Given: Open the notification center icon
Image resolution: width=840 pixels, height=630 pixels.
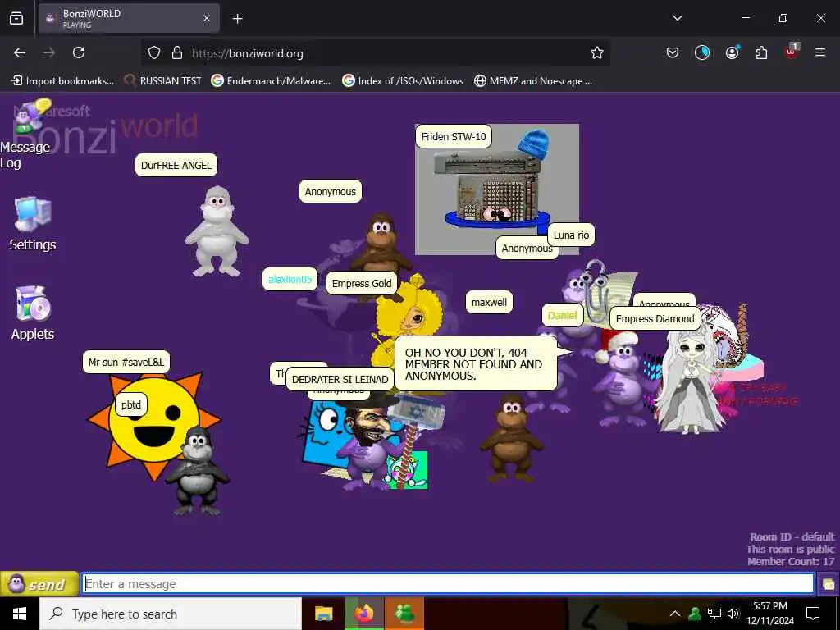Looking at the screenshot, I should pyautogui.click(x=813, y=614).
